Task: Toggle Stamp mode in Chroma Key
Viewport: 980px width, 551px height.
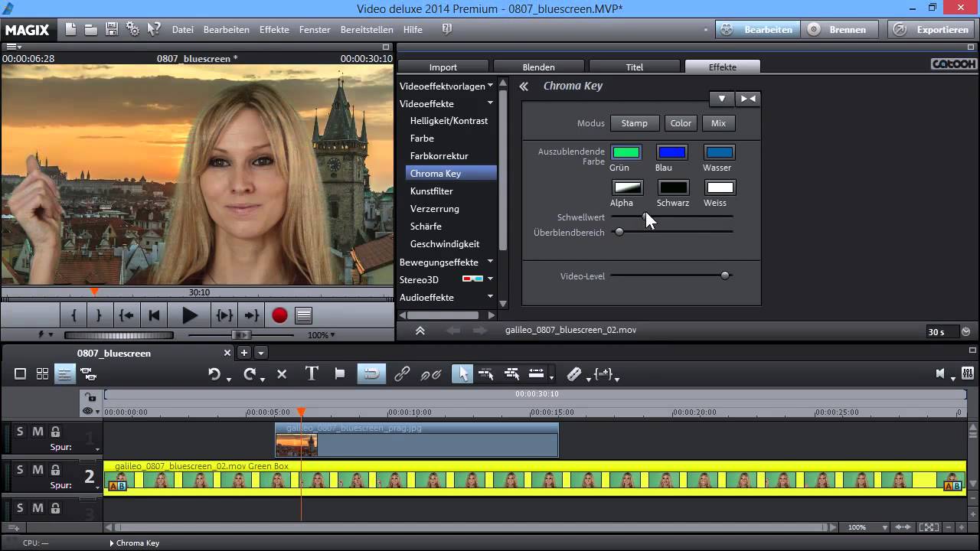Action: click(x=634, y=123)
